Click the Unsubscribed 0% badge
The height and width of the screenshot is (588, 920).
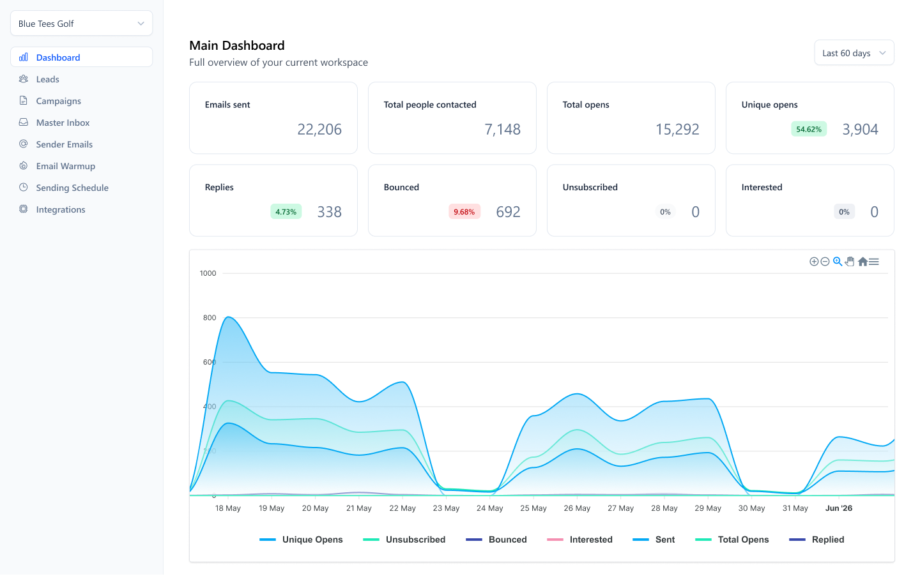(x=665, y=212)
